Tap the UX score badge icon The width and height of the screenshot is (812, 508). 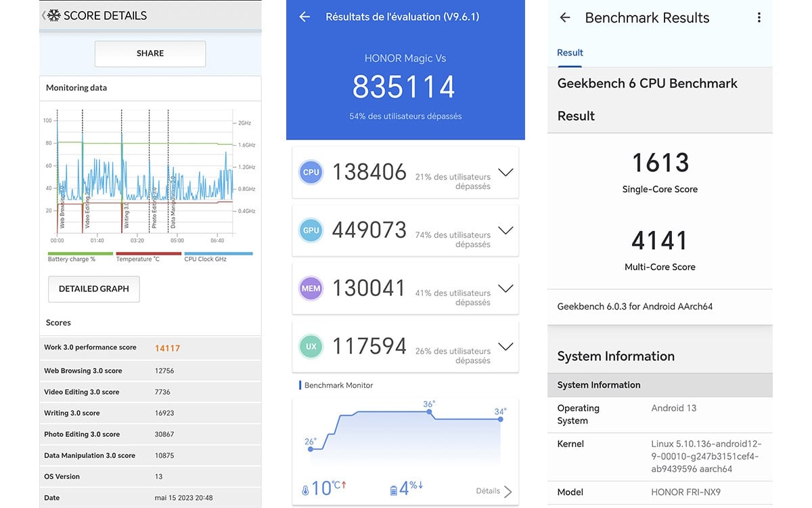pos(311,347)
